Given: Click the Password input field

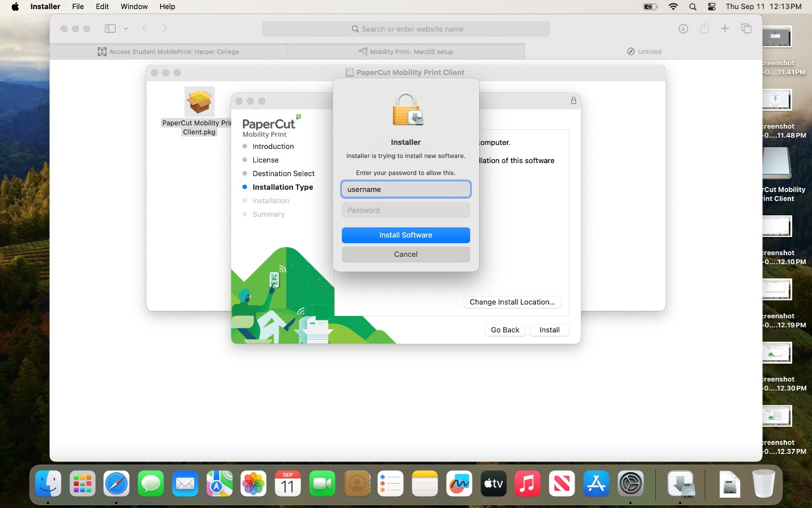Looking at the screenshot, I should pos(405,210).
